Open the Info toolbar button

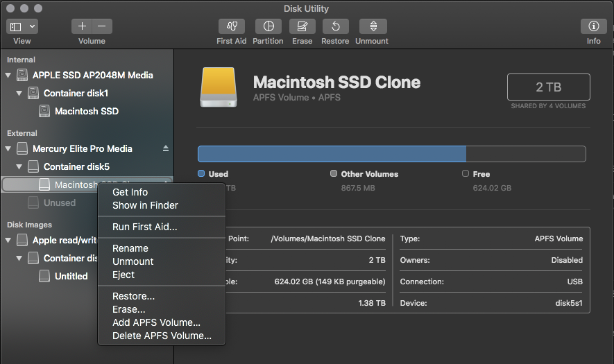click(x=593, y=26)
